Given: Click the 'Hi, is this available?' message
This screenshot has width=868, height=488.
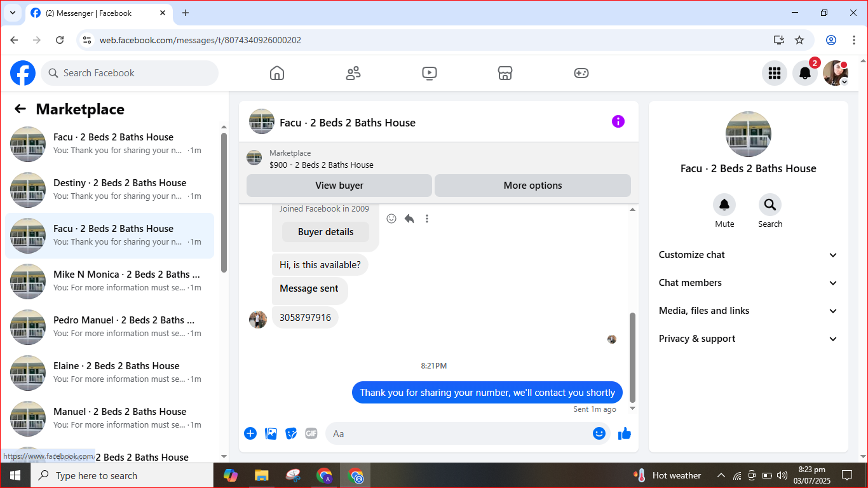Looking at the screenshot, I should coord(320,265).
